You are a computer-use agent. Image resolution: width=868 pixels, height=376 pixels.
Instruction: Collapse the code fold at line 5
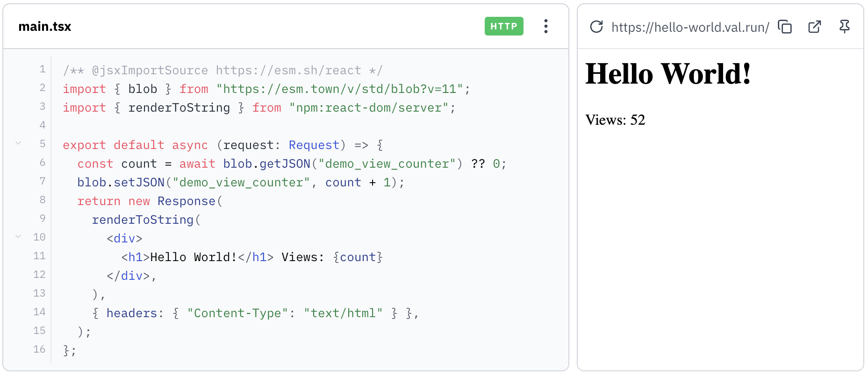point(18,143)
